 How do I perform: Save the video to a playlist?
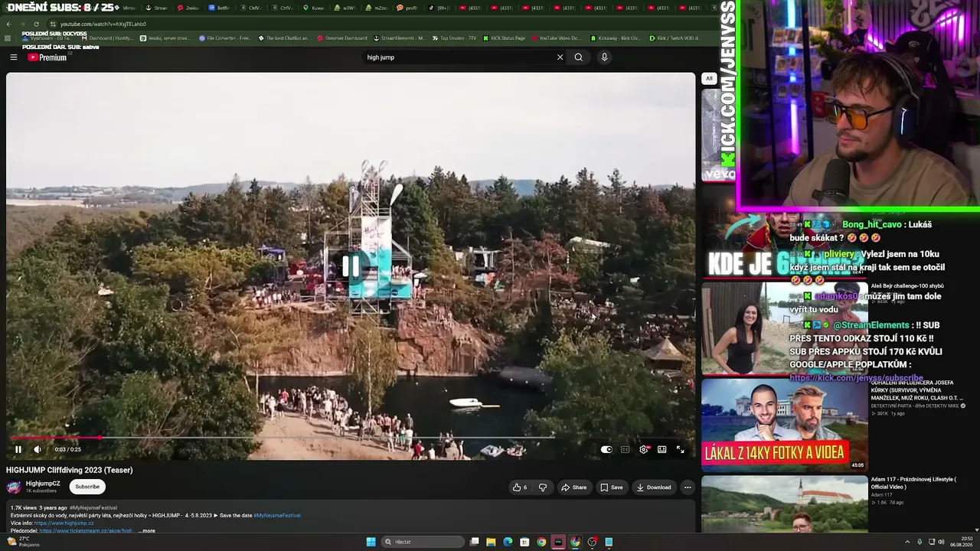[x=612, y=487]
